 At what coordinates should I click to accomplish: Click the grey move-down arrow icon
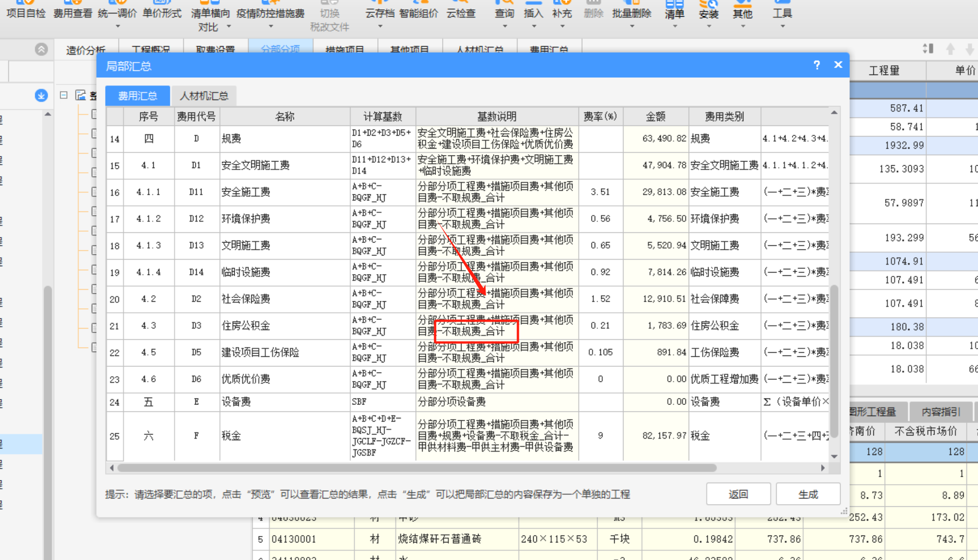click(970, 49)
